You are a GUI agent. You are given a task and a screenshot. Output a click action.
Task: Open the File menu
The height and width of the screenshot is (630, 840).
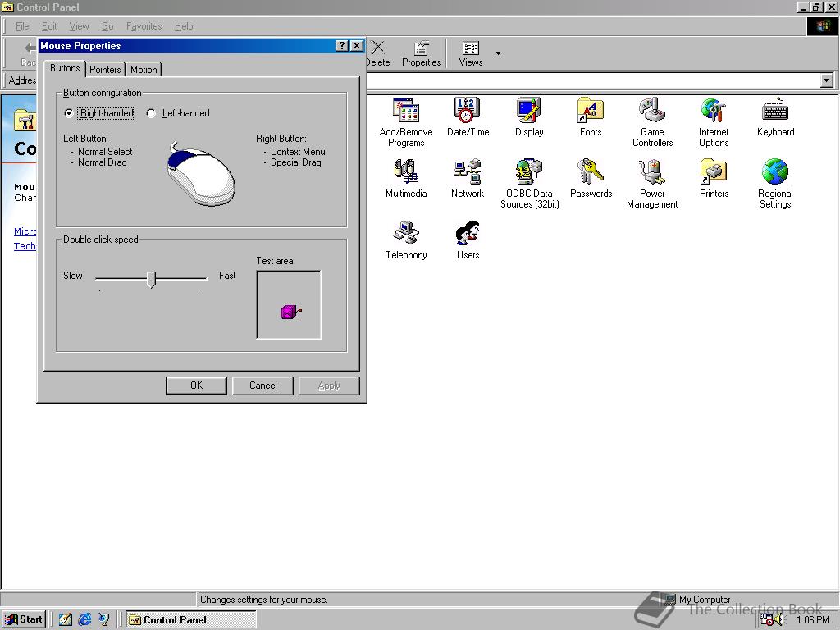pyautogui.click(x=22, y=25)
